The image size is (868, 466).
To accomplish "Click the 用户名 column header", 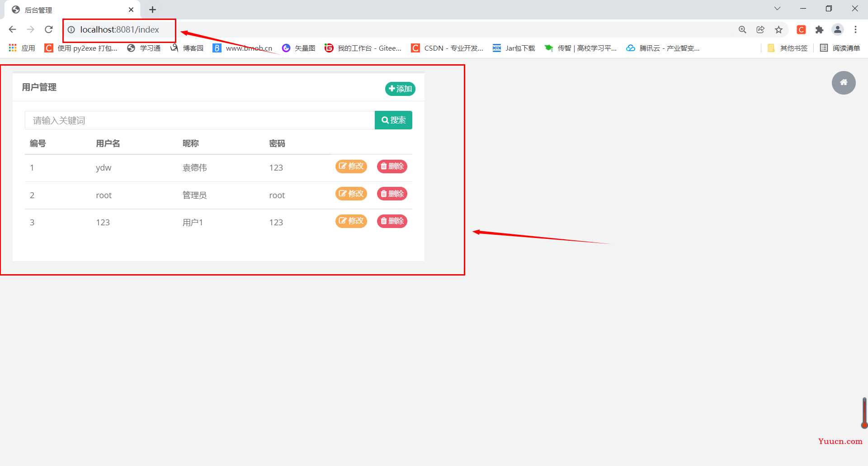I will tap(108, 143).
